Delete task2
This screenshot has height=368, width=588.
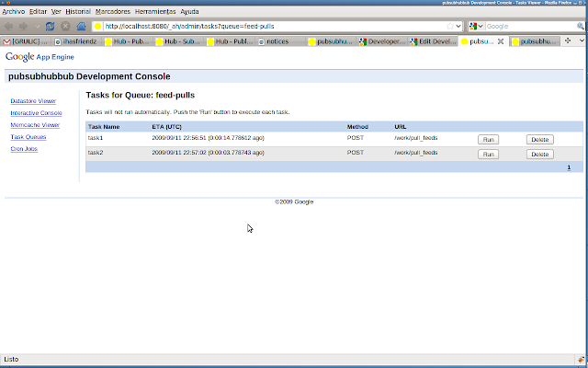point(540,155)
